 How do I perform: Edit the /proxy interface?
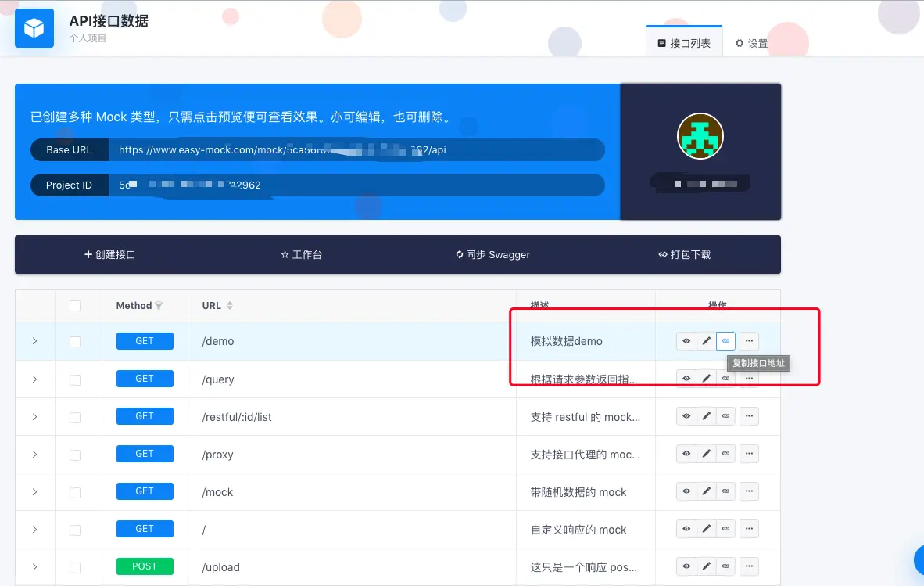(706, 454)
